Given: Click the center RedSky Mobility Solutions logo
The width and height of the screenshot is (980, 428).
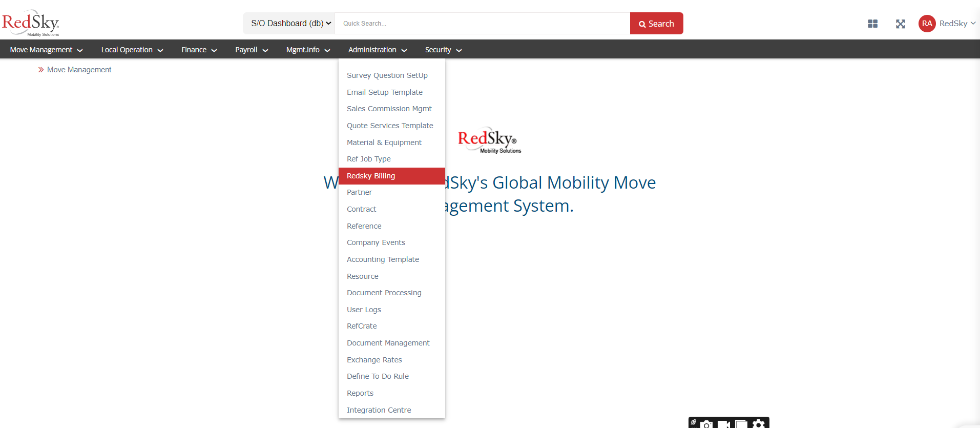Looking at the screenshot, I should (489, 140).
